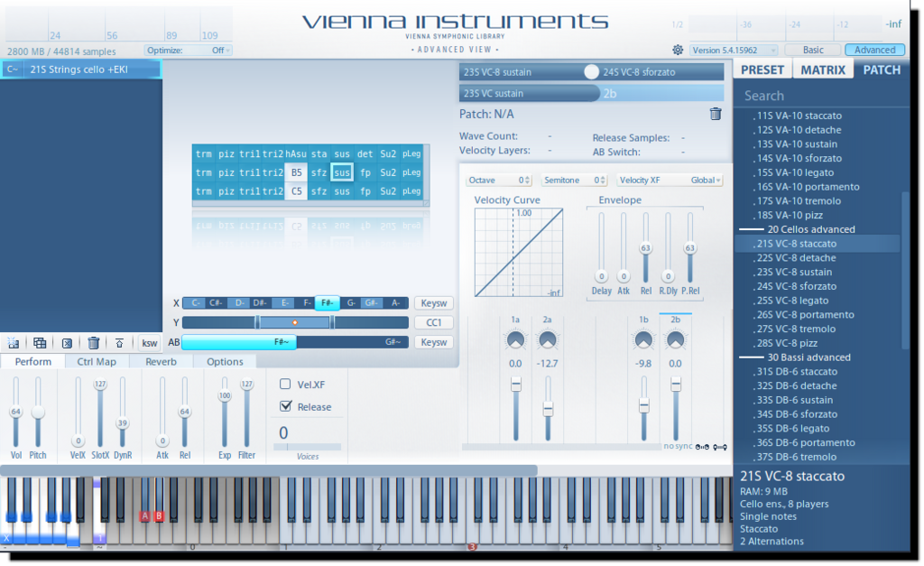Delete the patch using trash icon near Patch: N/A
Screen dimensions: 924x566
pos(716,114)
